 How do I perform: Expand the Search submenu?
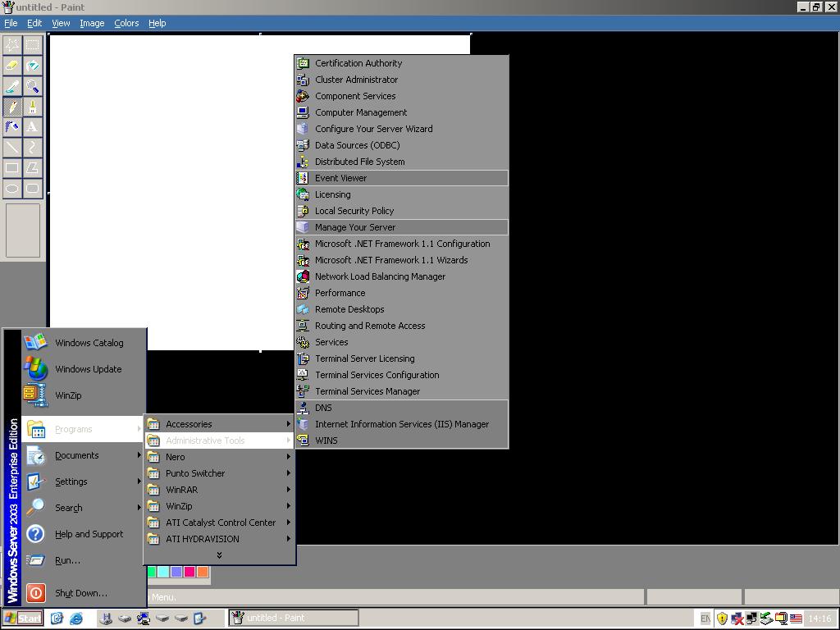click(84, 508)
